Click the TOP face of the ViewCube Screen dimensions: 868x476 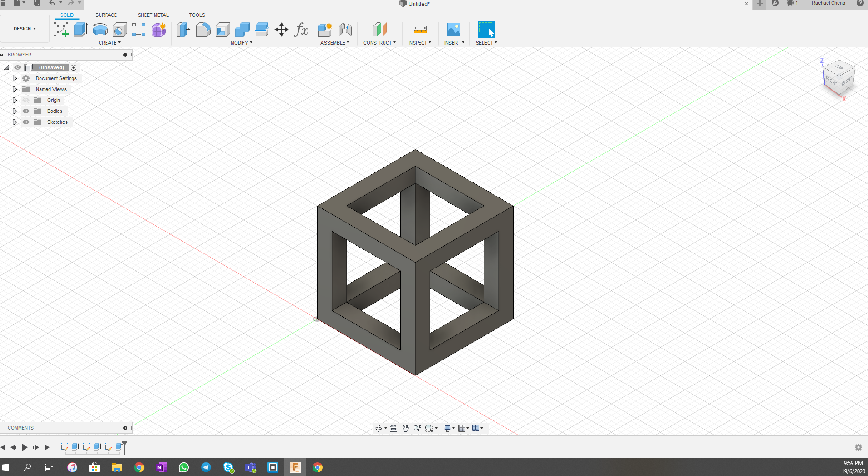839,67
